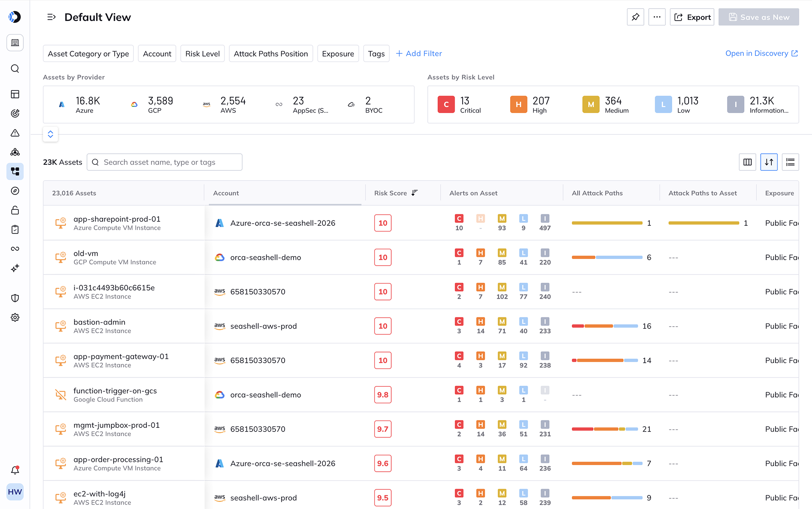Toggle the Critical risk level tile
812x509 pixels.
460,105
